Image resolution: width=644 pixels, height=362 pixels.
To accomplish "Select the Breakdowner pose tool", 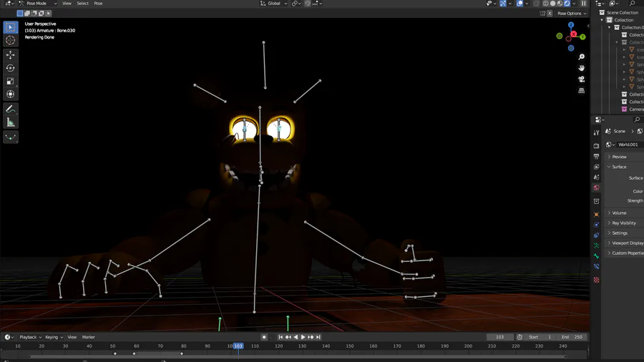I will [x=11, y=137].
